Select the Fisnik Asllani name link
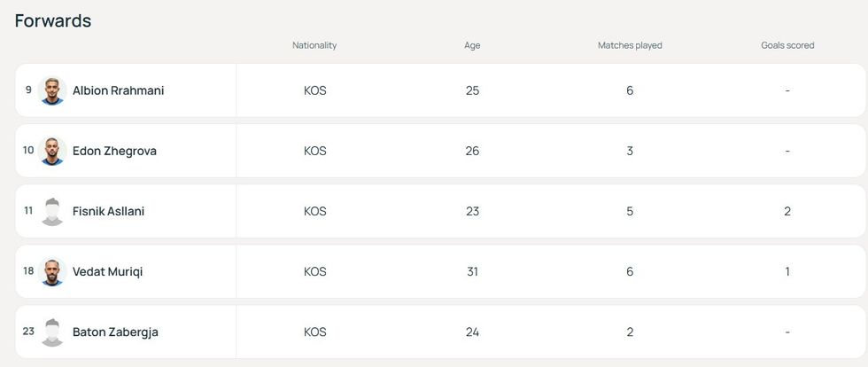This screenshot has height=367, width=868. pyautogui.click(x=108, y=211)
